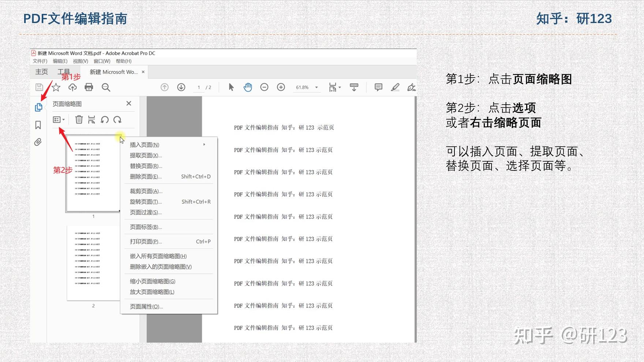Viewport: 644px width, 362px height.
Task: Select page 2 thumbnail
Action: point(93,263)
